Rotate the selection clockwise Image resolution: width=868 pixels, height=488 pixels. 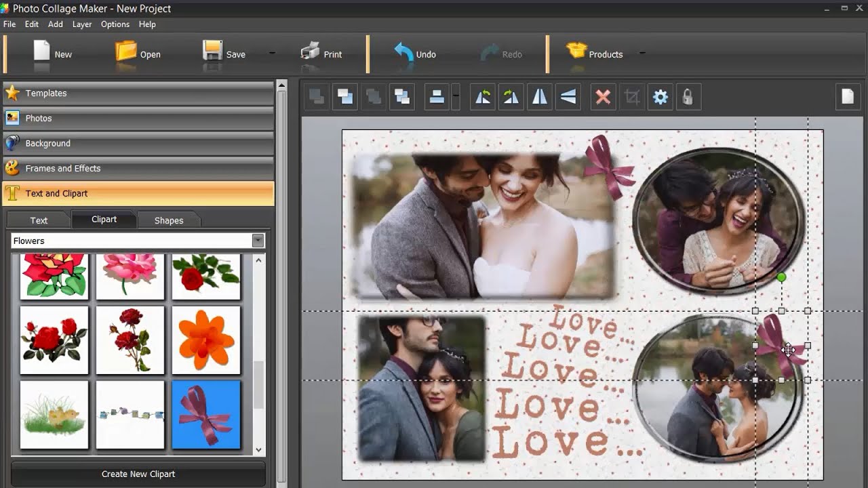(x=511, y=97)
